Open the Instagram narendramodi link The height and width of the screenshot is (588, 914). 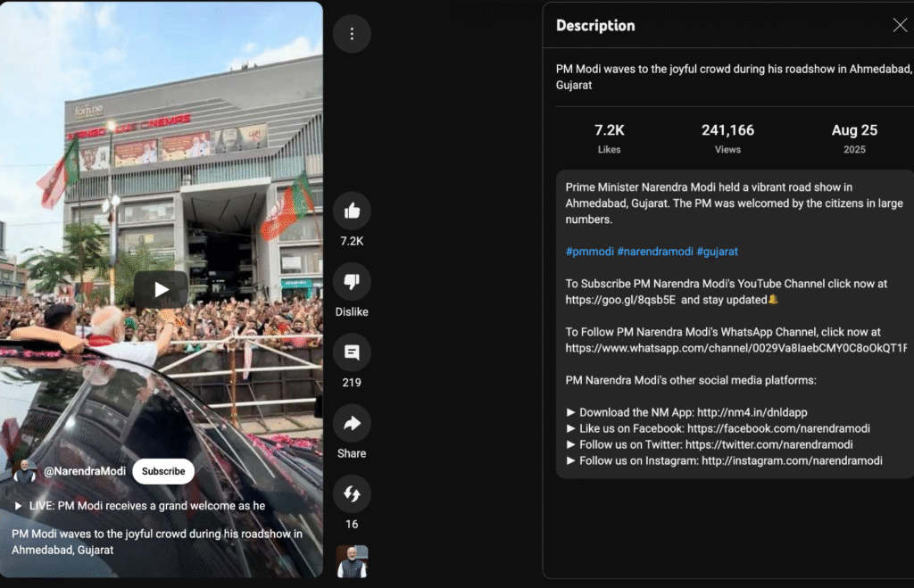click(x=792, y=460)
